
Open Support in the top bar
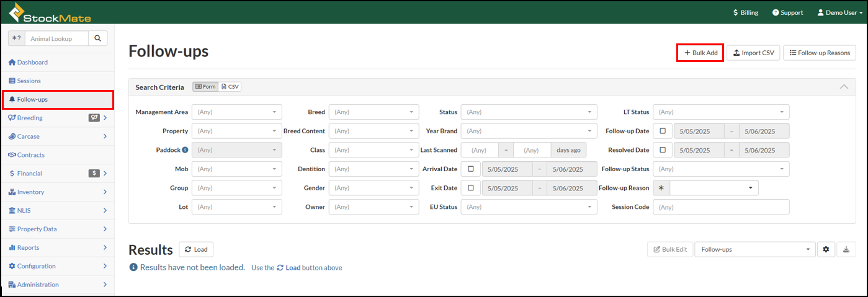(787, 12)
